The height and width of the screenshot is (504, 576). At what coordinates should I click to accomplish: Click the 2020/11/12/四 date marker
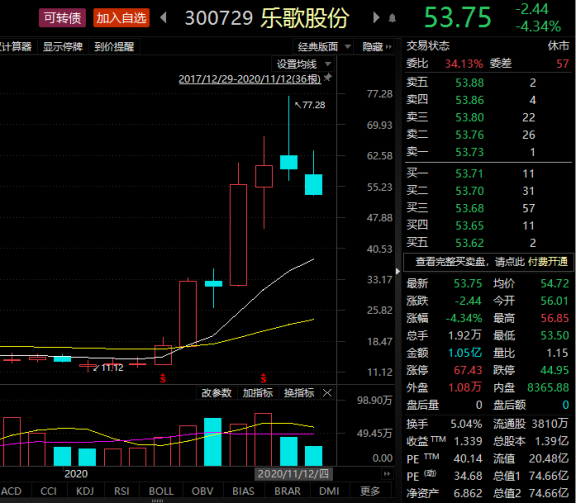293,474
